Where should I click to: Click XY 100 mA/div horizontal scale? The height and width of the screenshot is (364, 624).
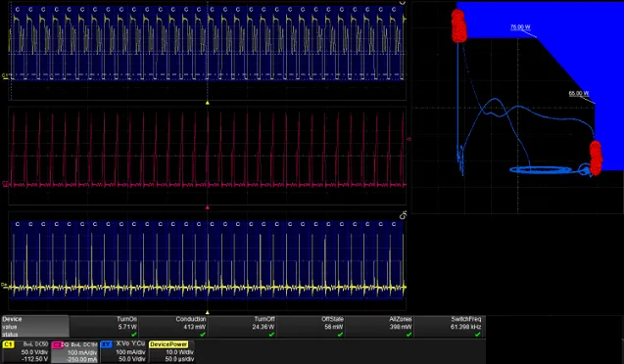130,352
